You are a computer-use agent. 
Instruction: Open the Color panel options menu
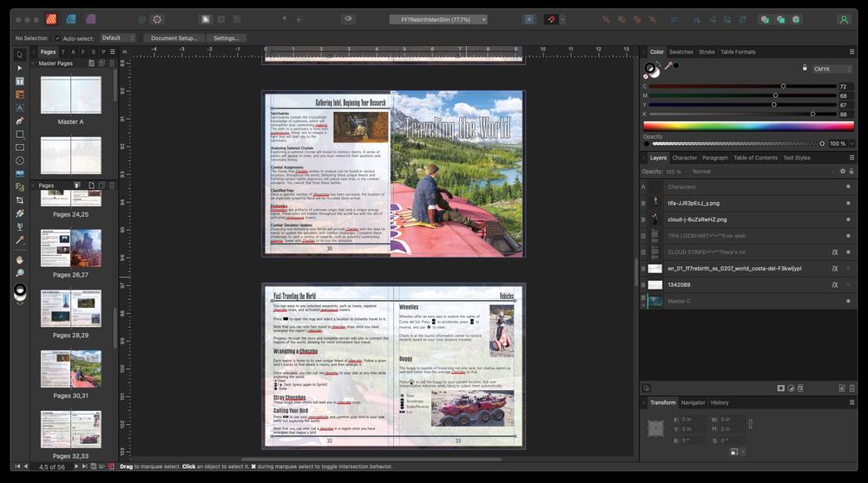(x=852, y=52)
